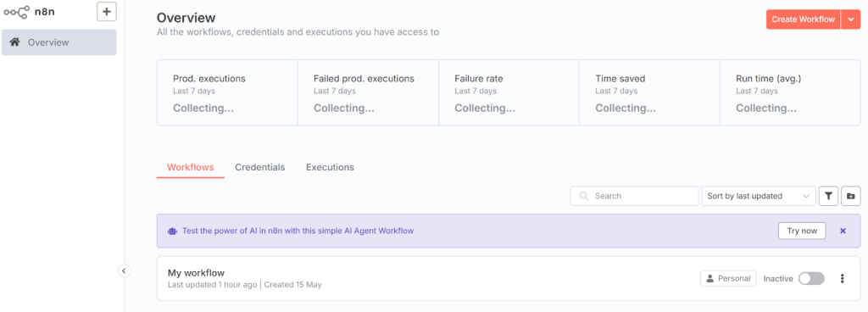Switch to the Credentials tab
Viewport: 868px width, 312px height.
tap(259, 167)
